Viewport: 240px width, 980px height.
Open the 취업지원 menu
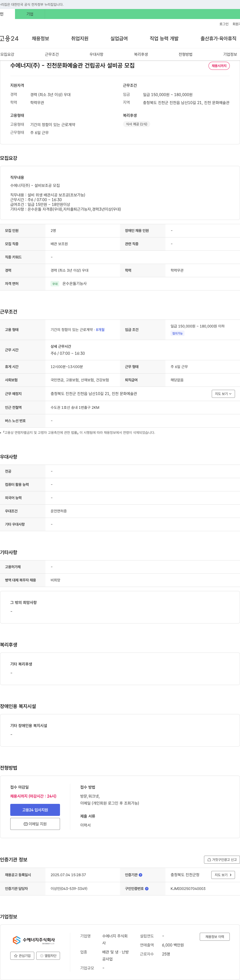79,39
